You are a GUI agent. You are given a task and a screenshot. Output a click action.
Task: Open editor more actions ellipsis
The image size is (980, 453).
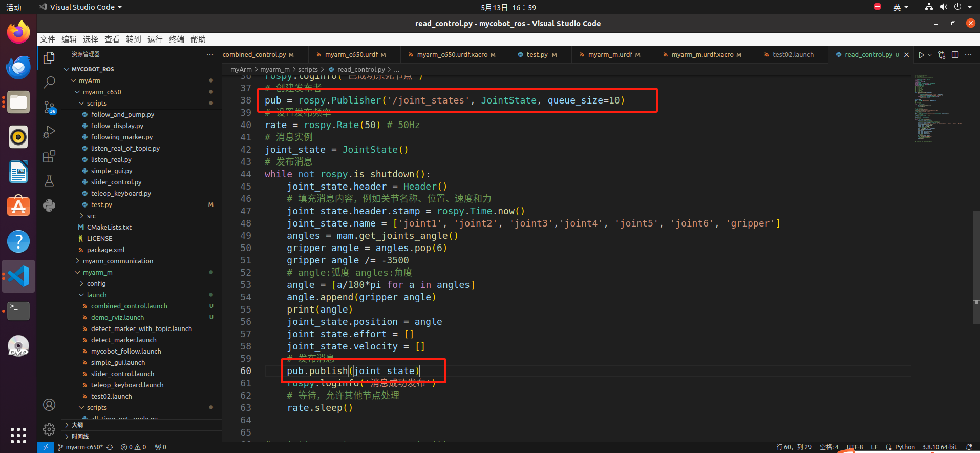tap(968, 55)
